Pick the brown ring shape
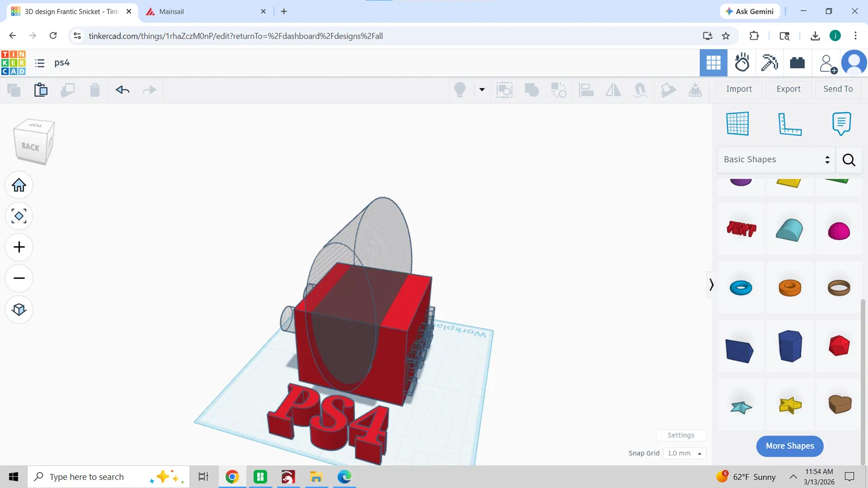This screenshot has width=868, height=488. coord(839,287)
